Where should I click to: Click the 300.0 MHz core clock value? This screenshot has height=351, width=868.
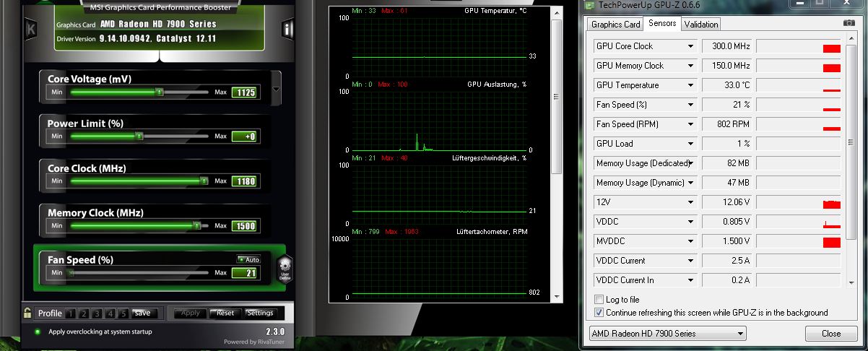[726, 46]
